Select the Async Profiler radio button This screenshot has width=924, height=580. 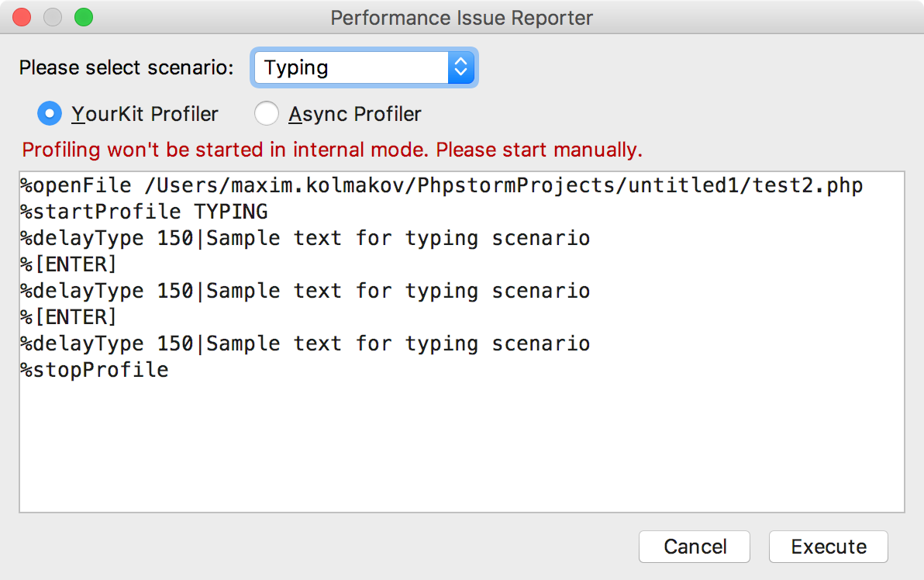click(267, 114)
